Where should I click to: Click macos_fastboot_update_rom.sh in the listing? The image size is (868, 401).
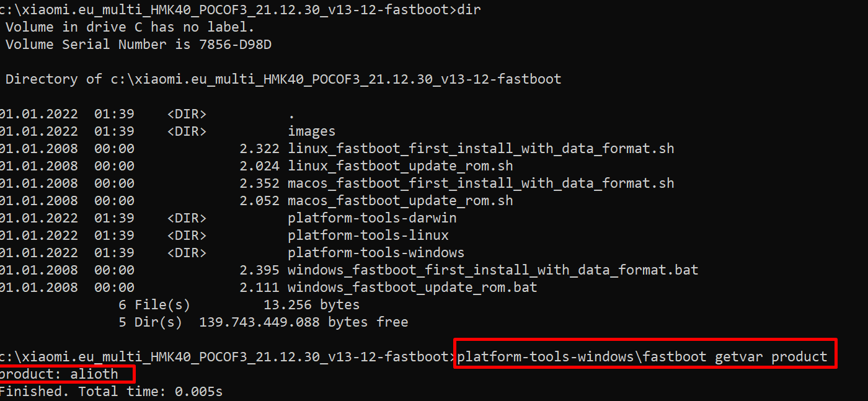[x=400, y=201]
